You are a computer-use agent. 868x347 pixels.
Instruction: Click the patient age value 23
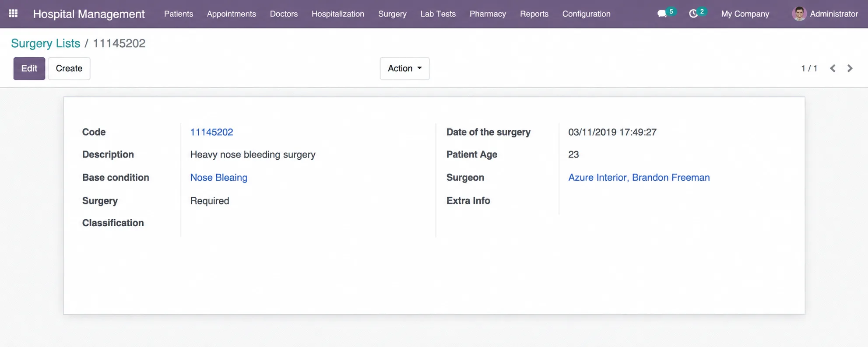(573, 154)
